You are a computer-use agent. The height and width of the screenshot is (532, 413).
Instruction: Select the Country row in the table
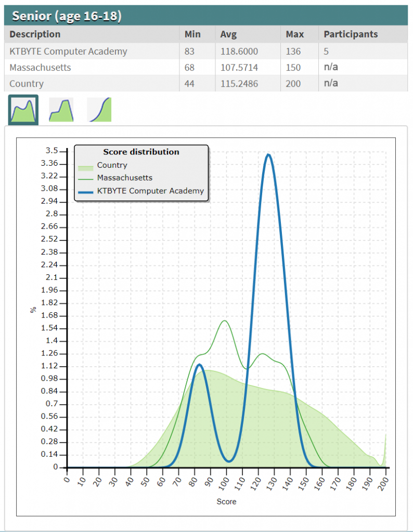tap(27, 84)
